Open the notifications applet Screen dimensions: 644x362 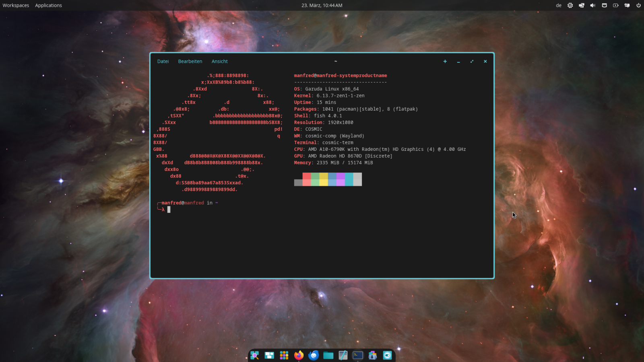pos(627,5)
